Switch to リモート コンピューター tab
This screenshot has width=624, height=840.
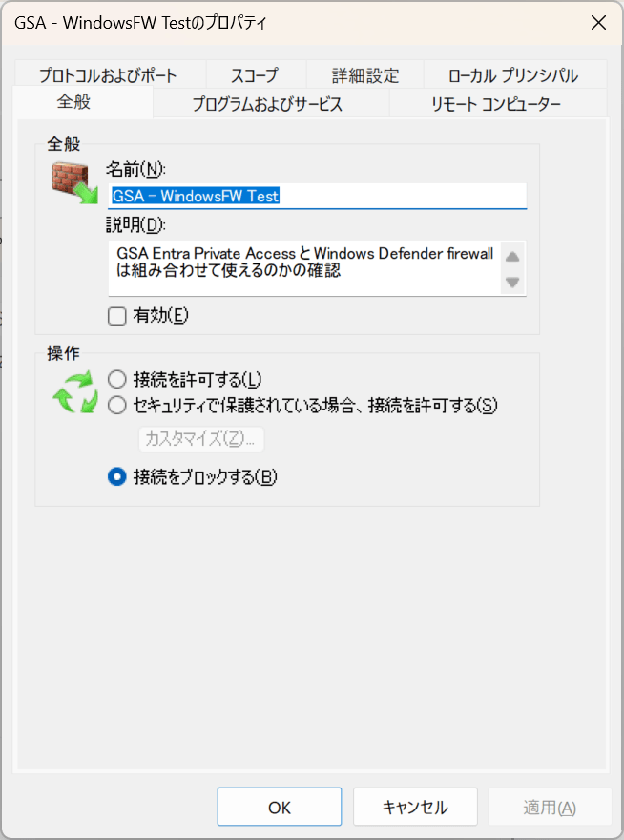tap(496, 103)
